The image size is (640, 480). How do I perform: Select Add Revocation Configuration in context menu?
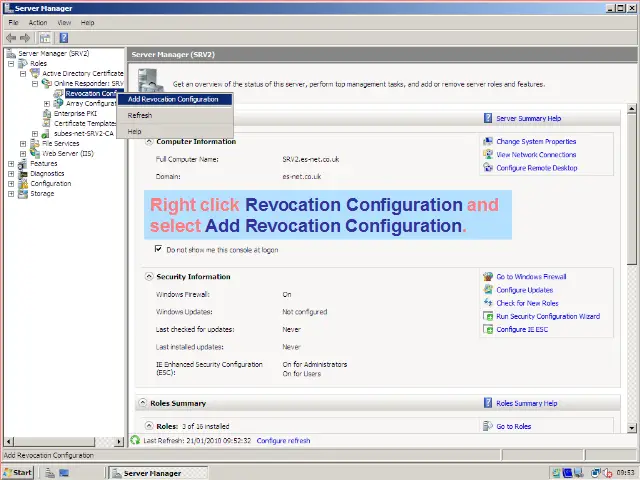tap(173, 99)
